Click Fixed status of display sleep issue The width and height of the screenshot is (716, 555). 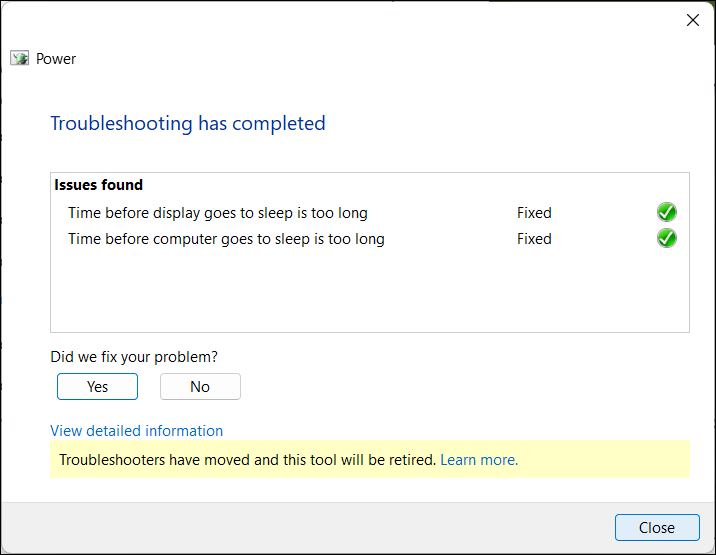point(534,213)
